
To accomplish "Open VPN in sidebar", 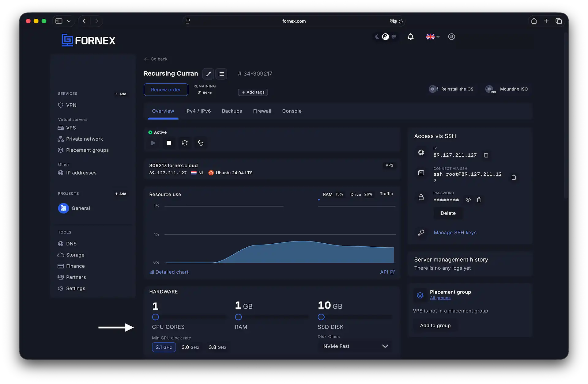I will point(67,105).
